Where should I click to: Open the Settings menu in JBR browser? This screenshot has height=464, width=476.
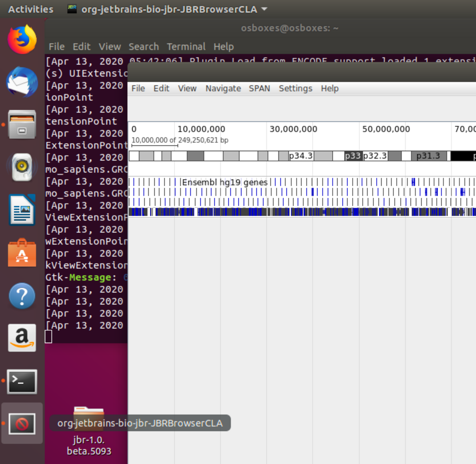click(295, 88)
